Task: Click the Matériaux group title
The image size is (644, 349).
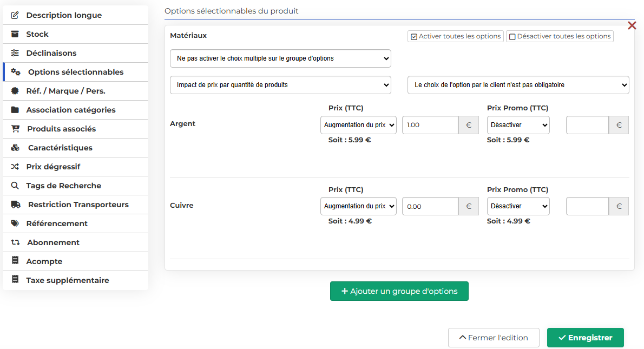Action: 188,35
